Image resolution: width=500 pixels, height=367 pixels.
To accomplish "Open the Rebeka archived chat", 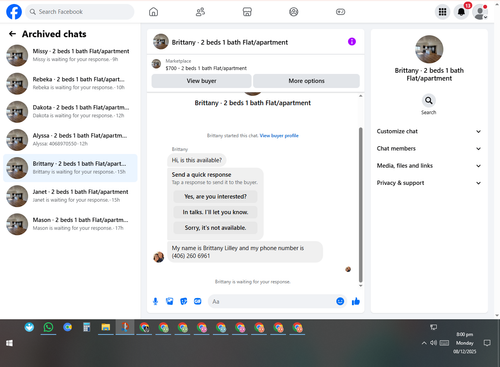I will click(70, 83).
